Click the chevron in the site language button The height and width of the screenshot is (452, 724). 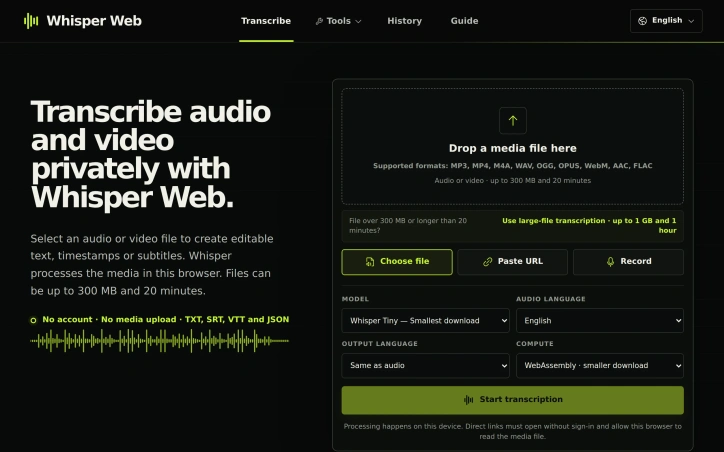(691, 21)
